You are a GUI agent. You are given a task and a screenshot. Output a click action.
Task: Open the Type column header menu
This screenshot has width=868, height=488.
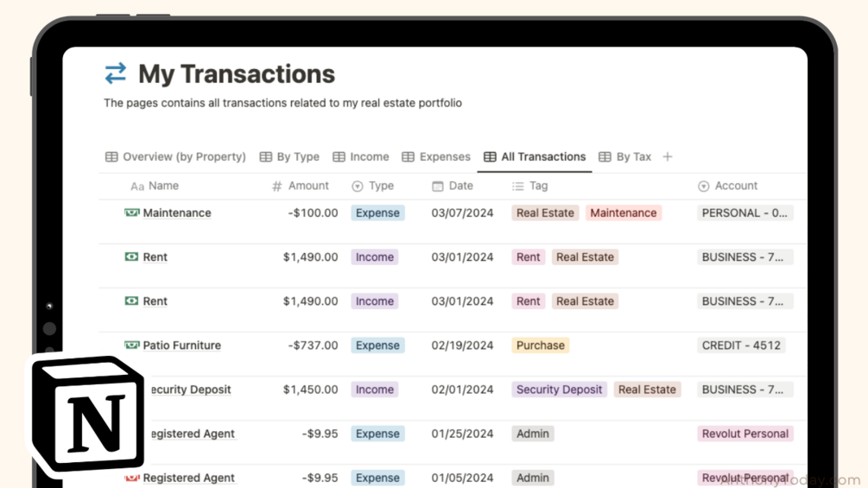click(372, 186)
